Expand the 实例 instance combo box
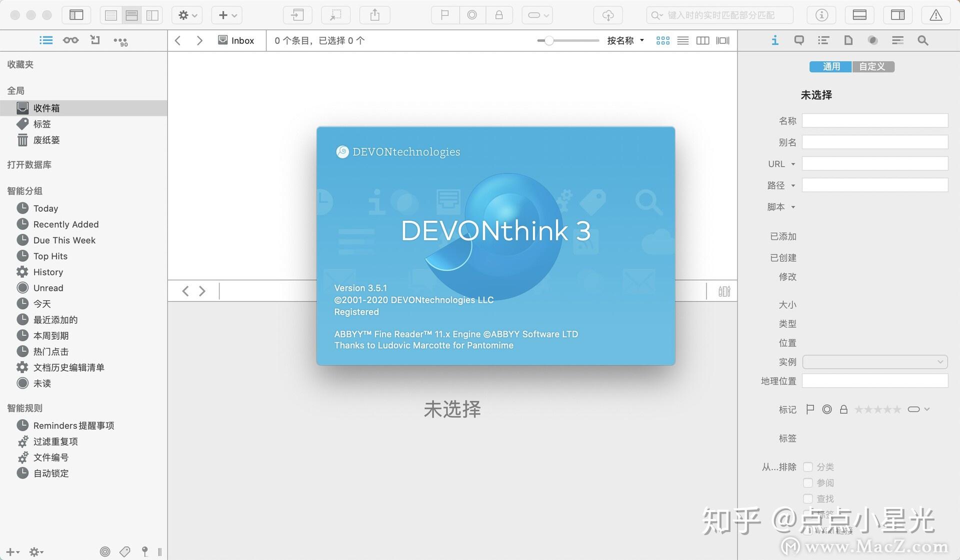Viewport: 960px width, 560px height. point(939,362)
